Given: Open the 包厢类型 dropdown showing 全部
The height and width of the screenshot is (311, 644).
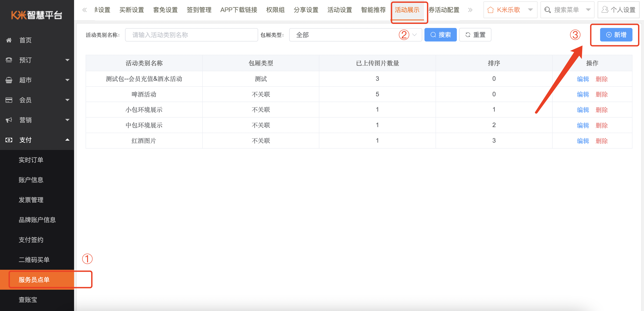Looking at the screenshot, I should [x=355, y=35].
